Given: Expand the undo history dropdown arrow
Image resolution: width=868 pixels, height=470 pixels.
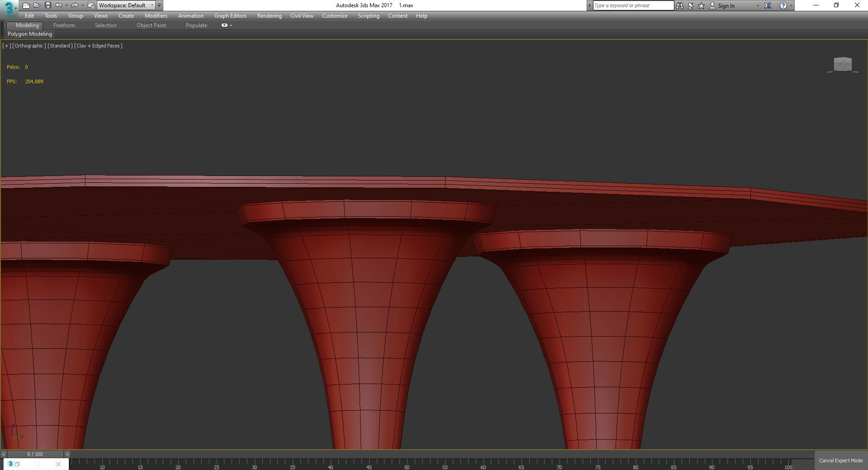Looking at the screenshot, I should (x=66, y=5).
